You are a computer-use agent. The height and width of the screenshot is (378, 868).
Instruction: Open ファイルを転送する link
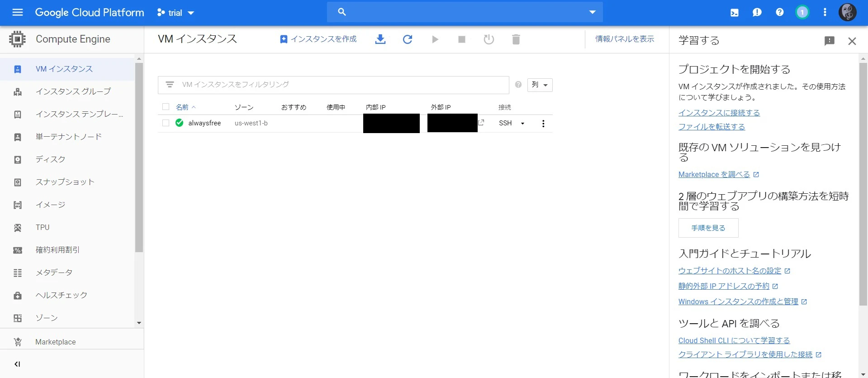tap(711, 127)
